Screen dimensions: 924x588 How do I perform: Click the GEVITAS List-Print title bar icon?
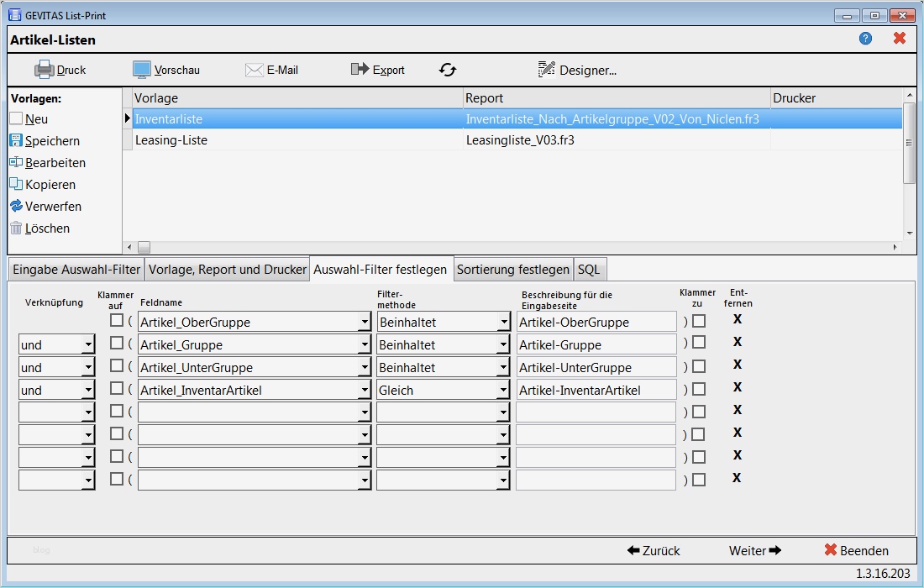coord(15,15)
